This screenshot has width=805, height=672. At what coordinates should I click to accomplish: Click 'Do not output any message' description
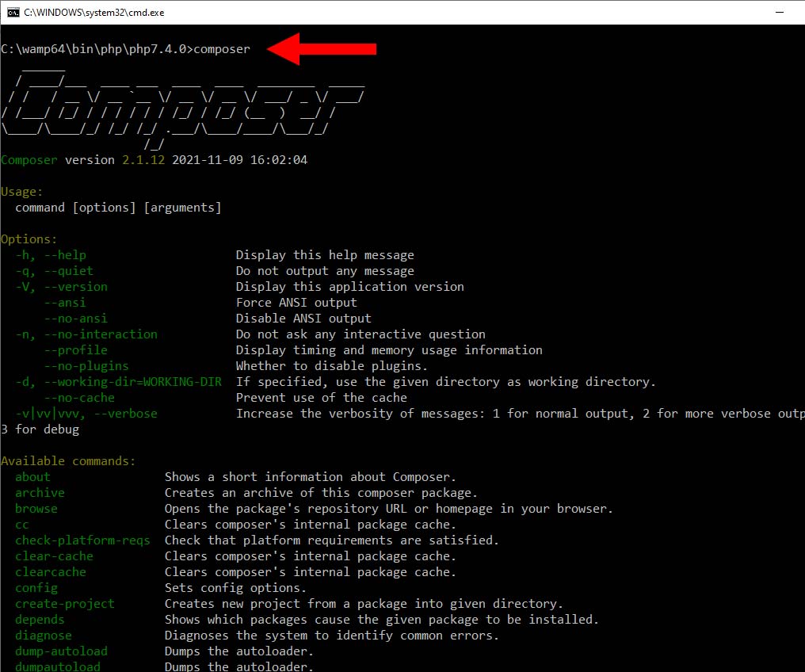click(325, 271)
